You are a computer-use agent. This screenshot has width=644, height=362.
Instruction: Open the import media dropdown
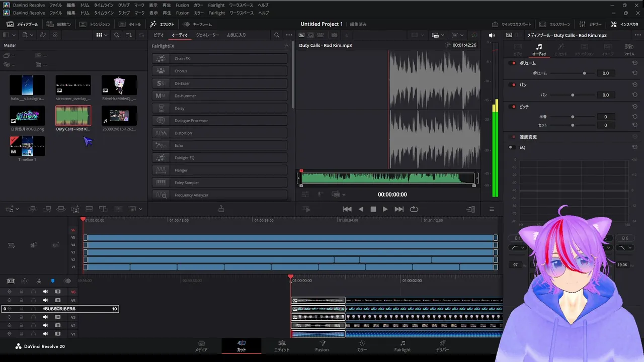[27, 35]
